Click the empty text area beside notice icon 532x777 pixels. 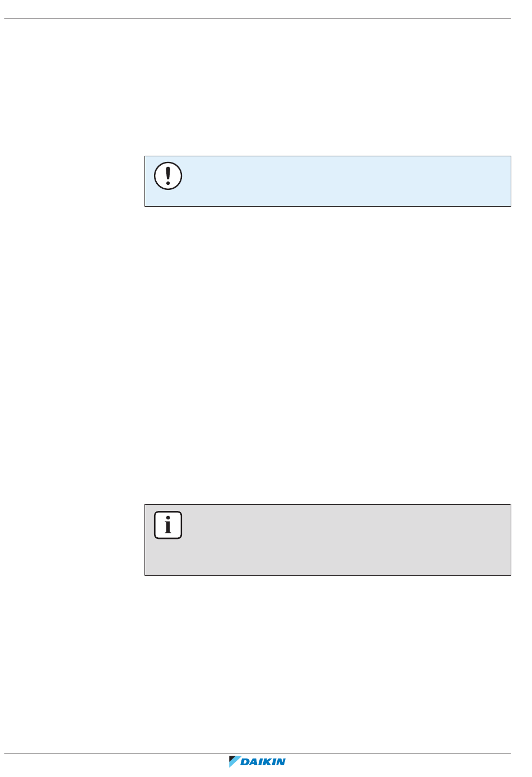347,181
